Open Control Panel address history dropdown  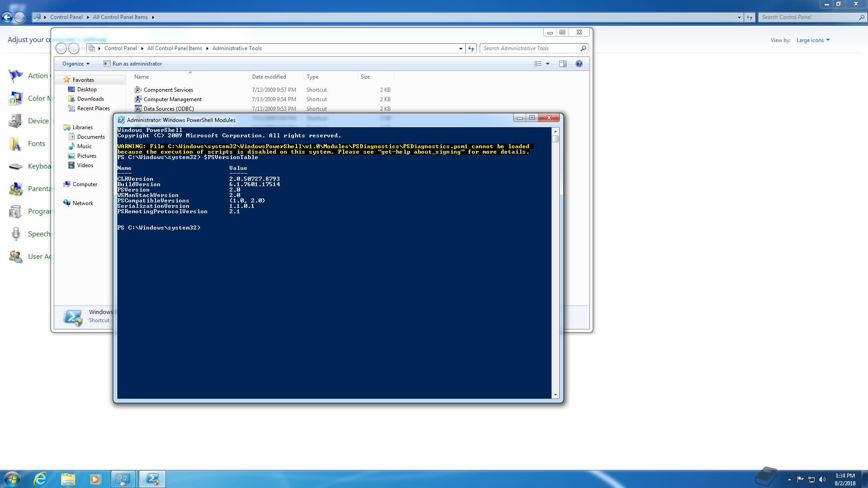tap(739, 17)
